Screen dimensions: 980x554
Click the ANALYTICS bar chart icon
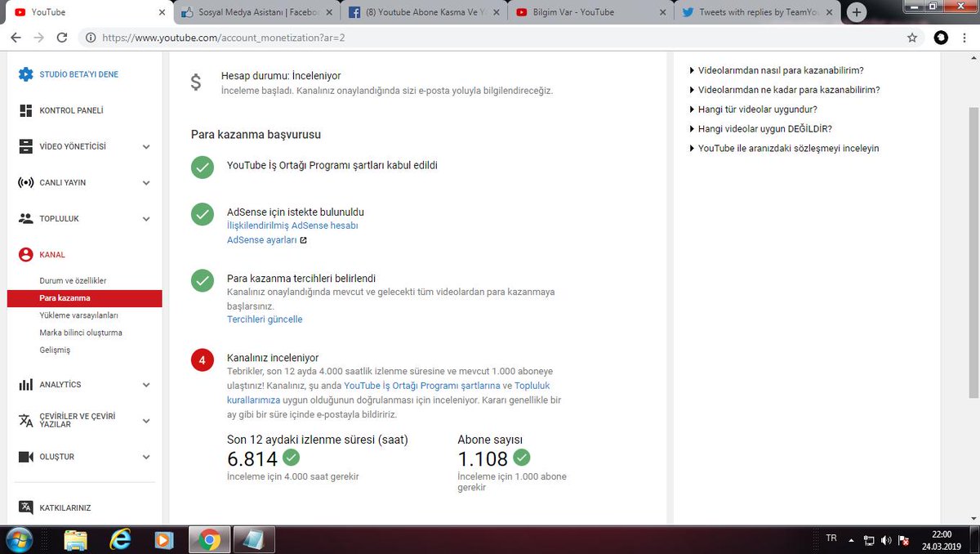25,384
